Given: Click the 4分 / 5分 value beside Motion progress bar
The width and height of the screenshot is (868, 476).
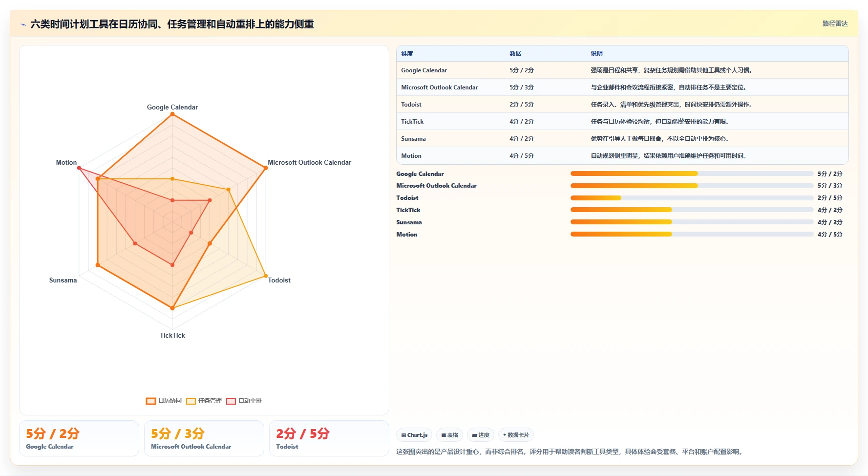Looking at the screenshot, I should [830, 235].
